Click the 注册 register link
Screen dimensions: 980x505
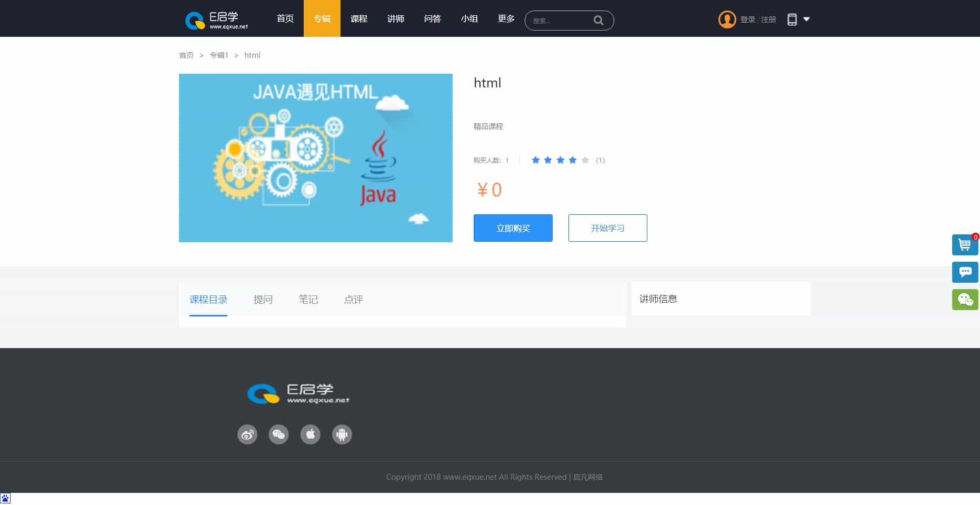click(x=768, y=19)
